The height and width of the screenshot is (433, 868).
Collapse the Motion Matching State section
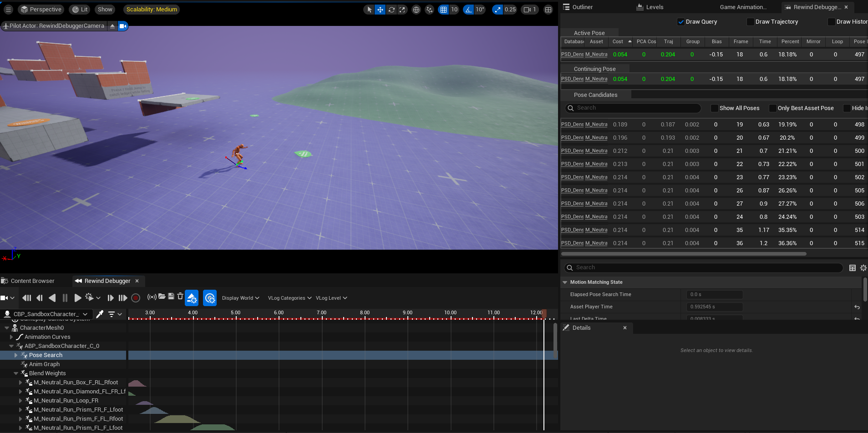(565, 282)
